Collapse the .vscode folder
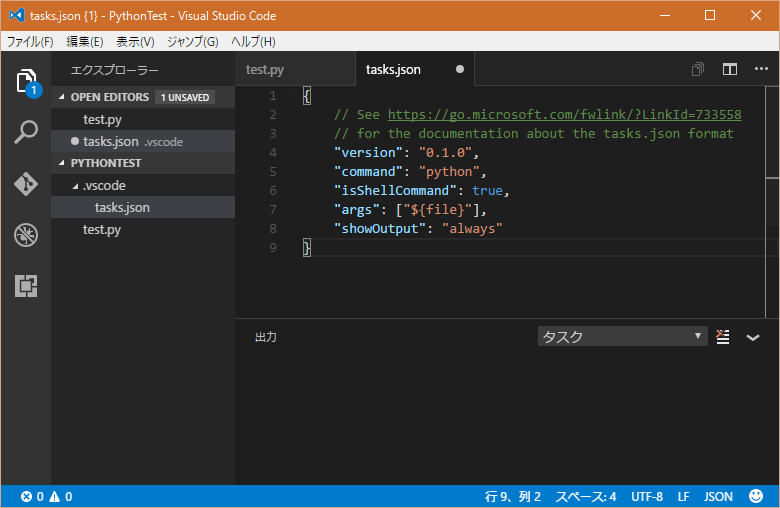 [75, 186]
